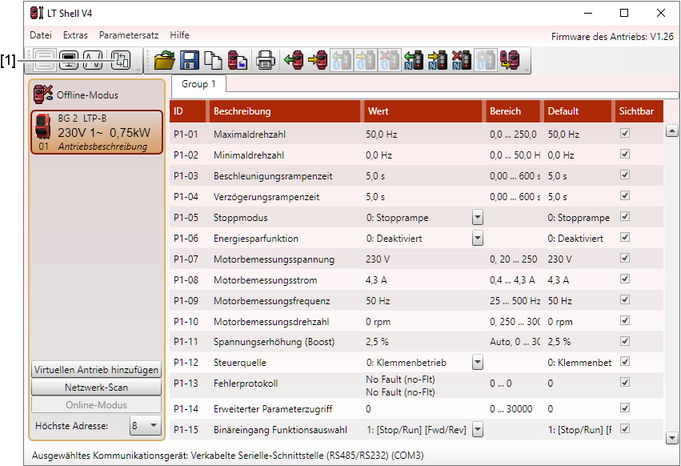Click the open folder icon in toolbar

click(x=164, y=61)
